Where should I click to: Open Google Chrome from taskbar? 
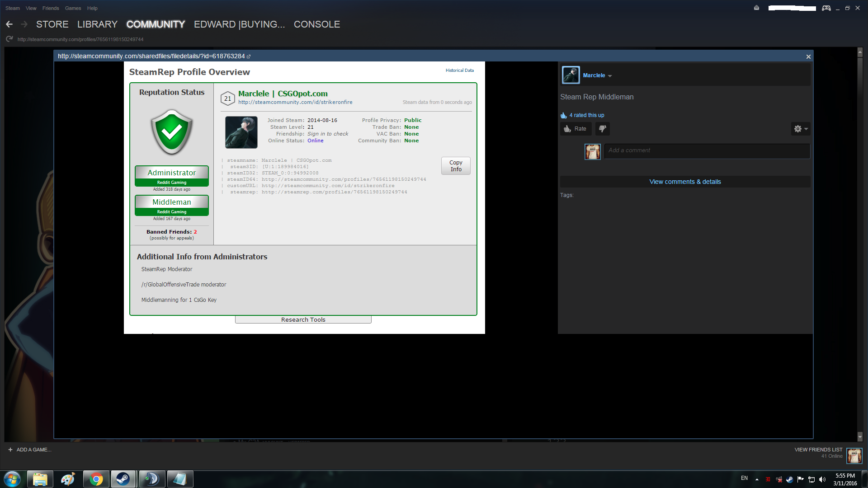click(96, 479)
